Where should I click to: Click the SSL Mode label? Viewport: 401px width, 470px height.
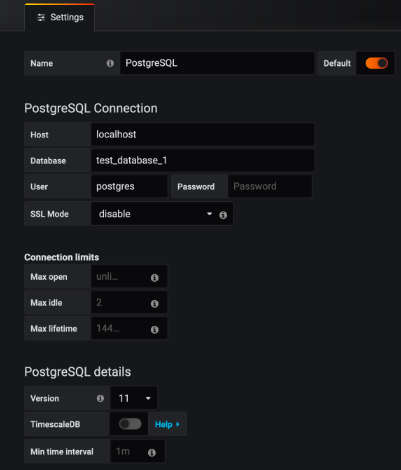49,214
